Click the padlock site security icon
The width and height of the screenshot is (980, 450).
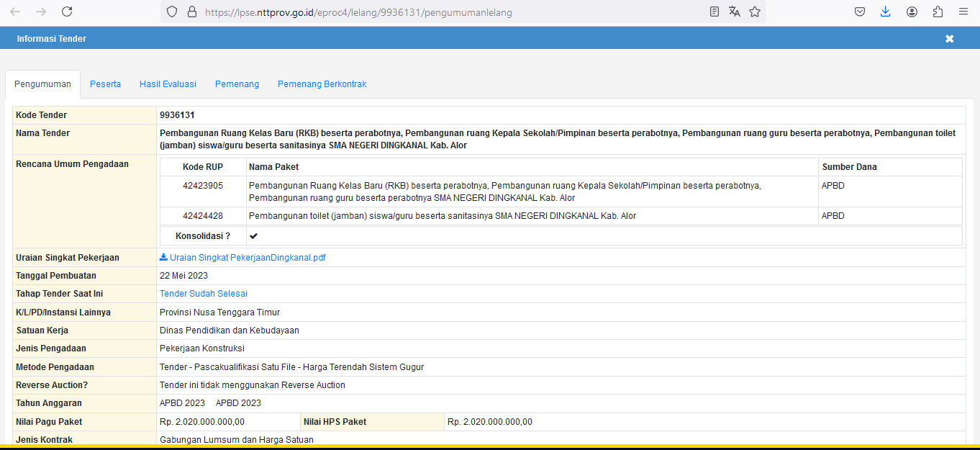click(191, 12)
